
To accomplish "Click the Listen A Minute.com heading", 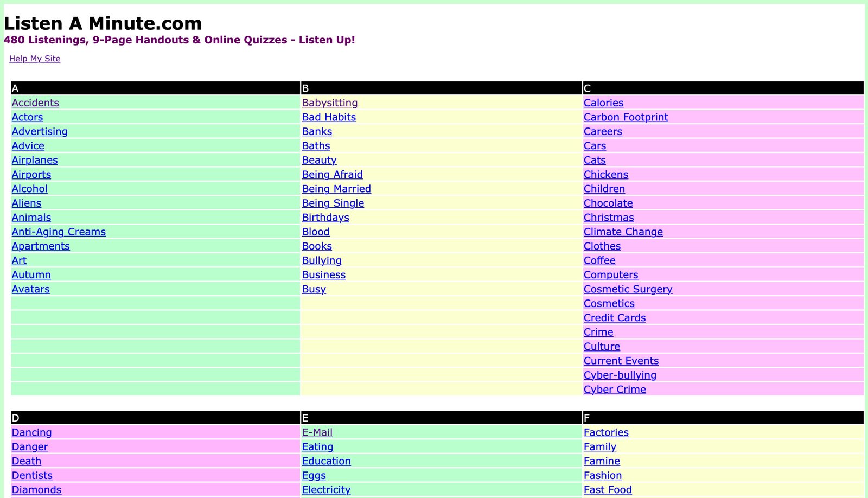I will 103,23.
